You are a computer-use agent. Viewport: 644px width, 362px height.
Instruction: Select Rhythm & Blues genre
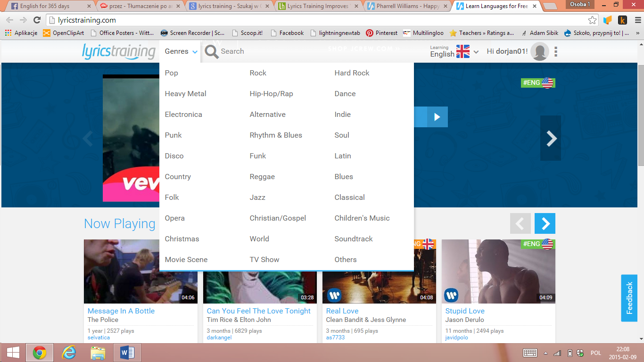[x=276, y=135]
